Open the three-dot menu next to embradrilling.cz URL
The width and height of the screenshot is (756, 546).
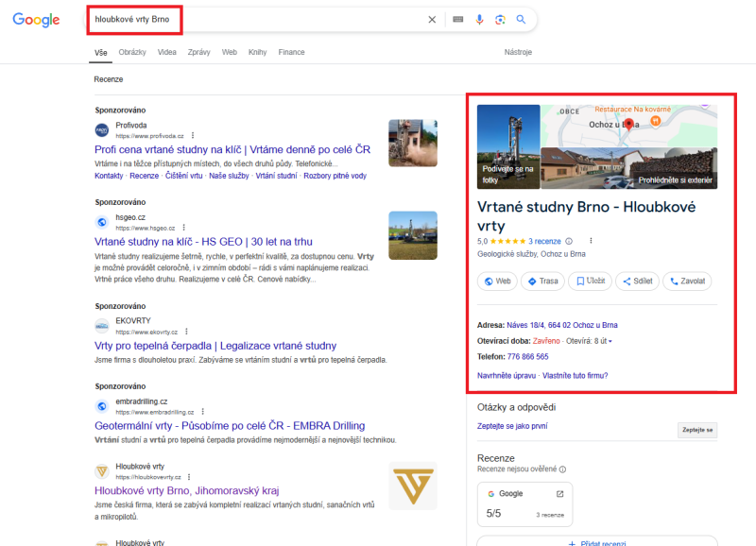click(202, 412)
